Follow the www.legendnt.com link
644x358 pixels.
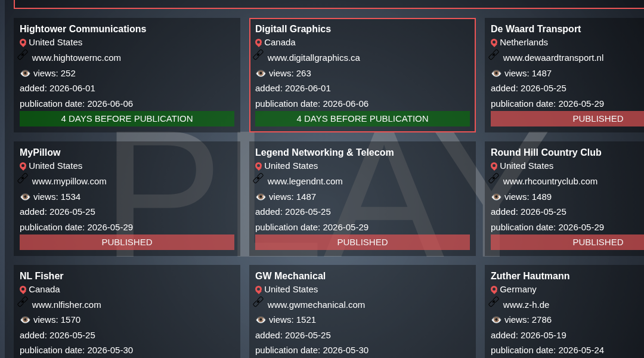305,181
